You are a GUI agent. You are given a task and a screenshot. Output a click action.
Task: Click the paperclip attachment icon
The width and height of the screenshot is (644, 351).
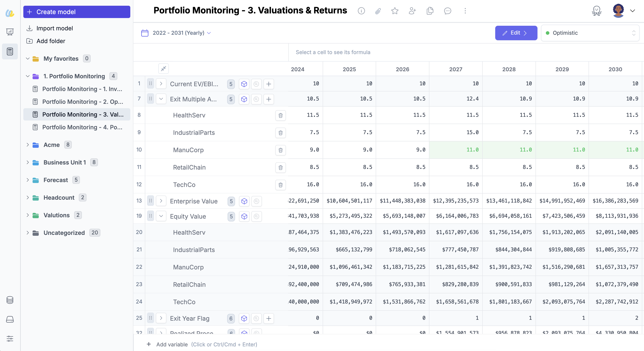378,11
